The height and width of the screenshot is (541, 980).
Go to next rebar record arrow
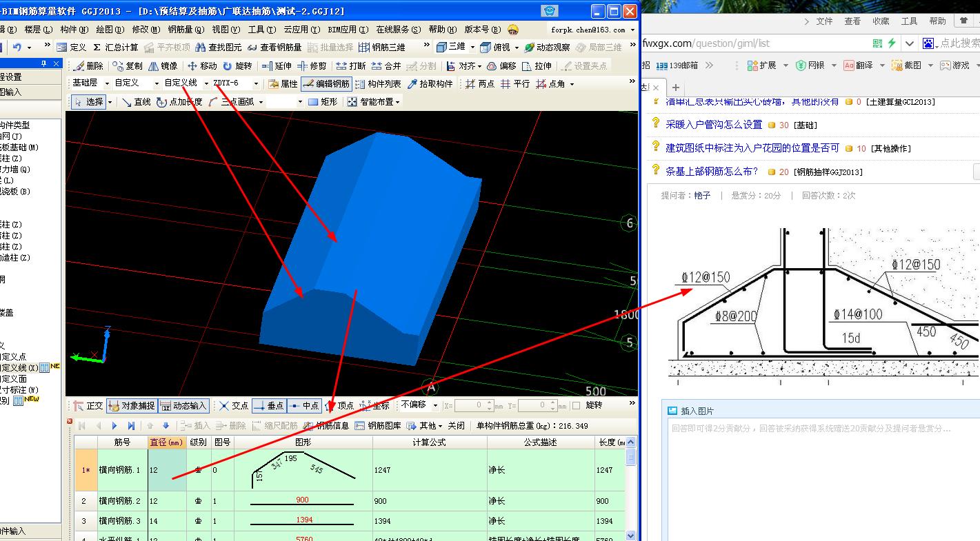tap(114, 426)
